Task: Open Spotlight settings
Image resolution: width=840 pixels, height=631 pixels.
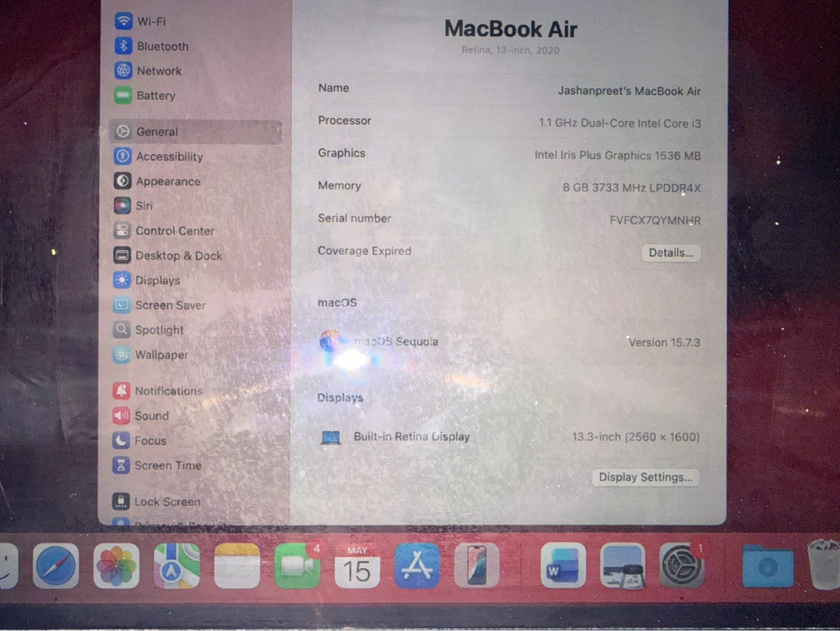Action: [148, 330]
